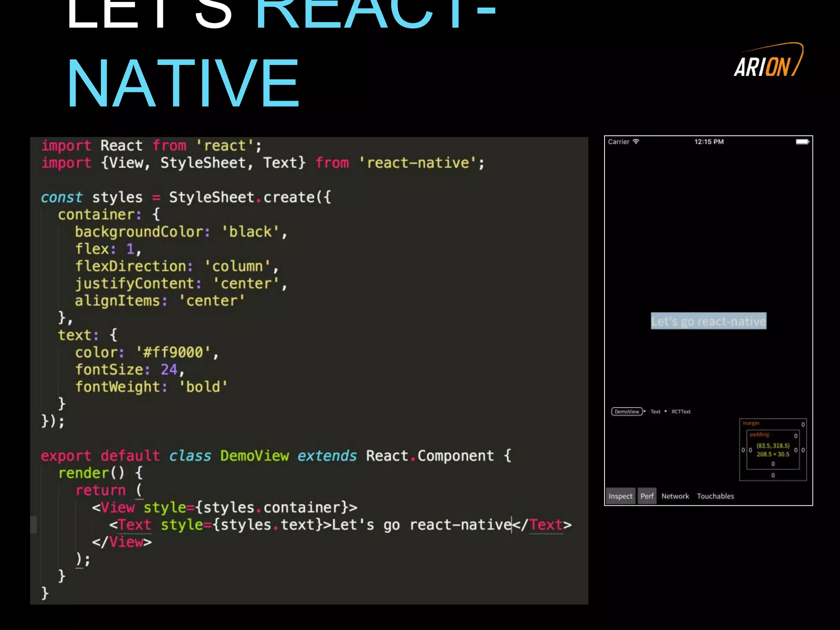Click the flexDirection: 'column' code line
The height and width of the screenshot is (630, 840).
click(177, 266)
